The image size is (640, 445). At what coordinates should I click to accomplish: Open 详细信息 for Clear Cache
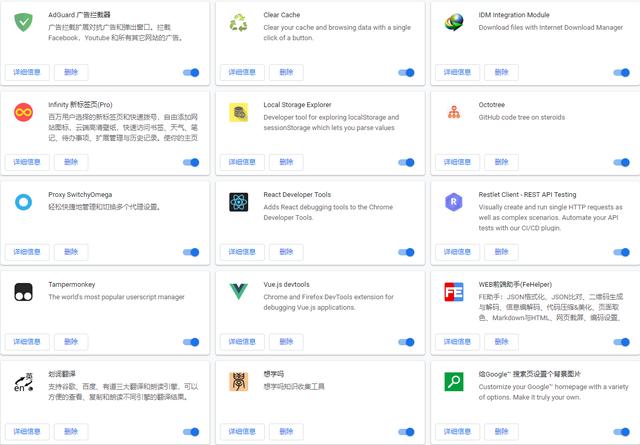coord(242,72)
